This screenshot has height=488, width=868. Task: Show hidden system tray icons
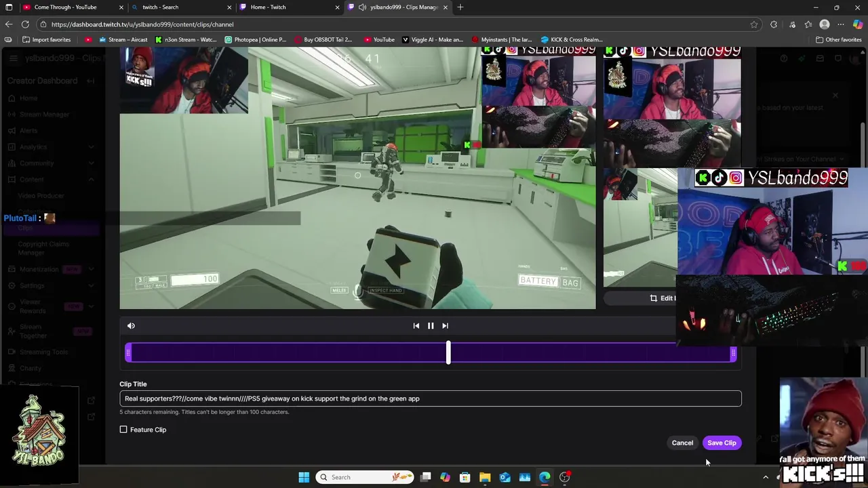pos(766,477)
